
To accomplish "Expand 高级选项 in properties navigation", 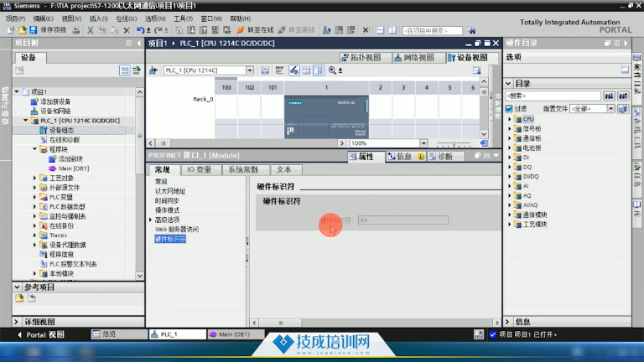I will (x=151, y=220).
